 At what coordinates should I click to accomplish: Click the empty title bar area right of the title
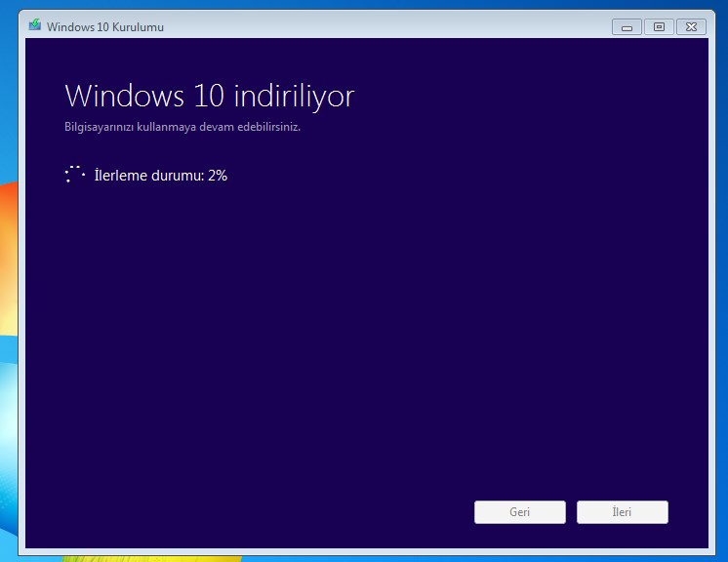[390, 26]
